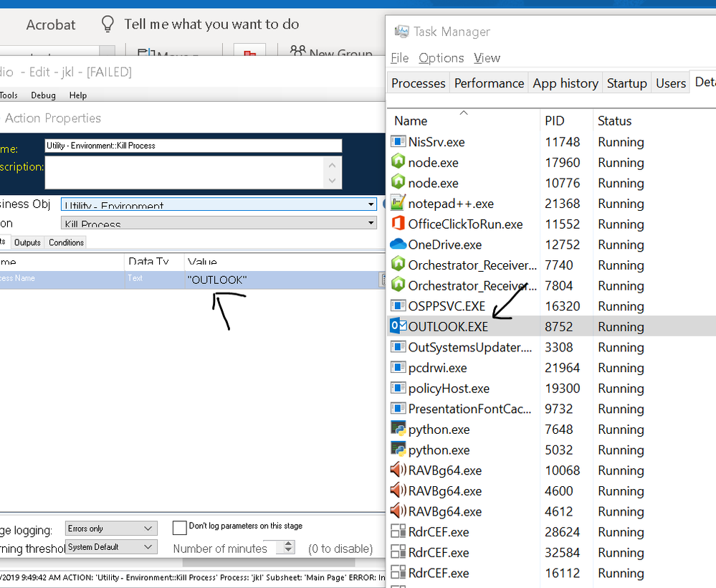Click the RAVBg64.exe speaker icon, PID 4612
This screenshot has width=716, height=588.
(x=398, y=511)
